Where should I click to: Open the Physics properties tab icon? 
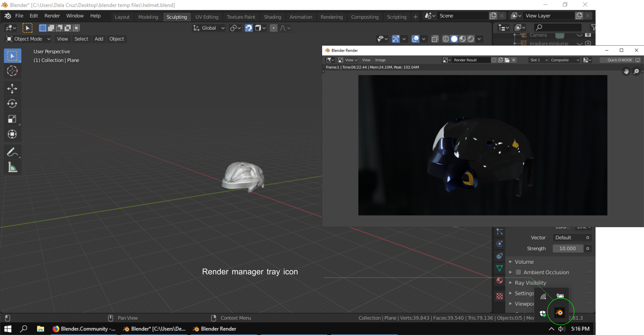point(499,244)
